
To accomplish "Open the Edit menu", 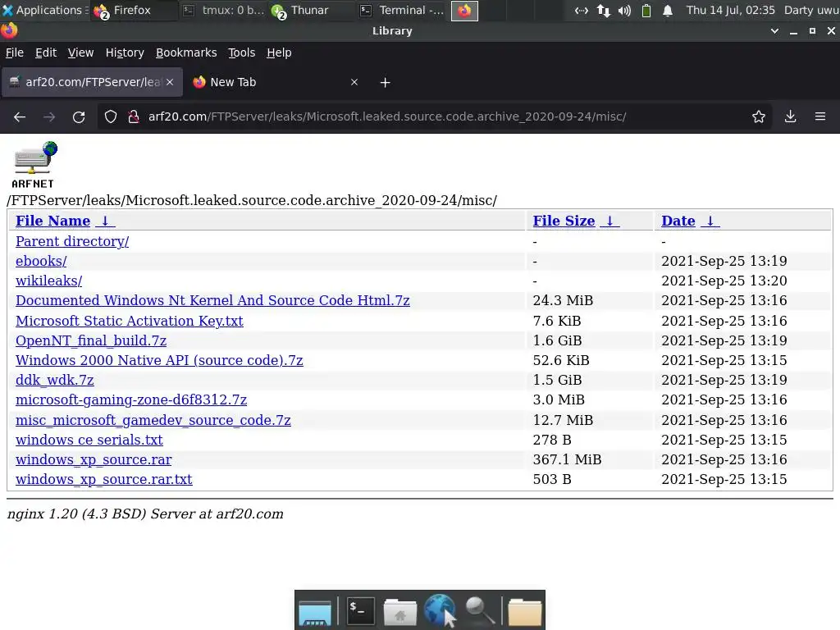I will pyautogui.click(x=46, y=52).
